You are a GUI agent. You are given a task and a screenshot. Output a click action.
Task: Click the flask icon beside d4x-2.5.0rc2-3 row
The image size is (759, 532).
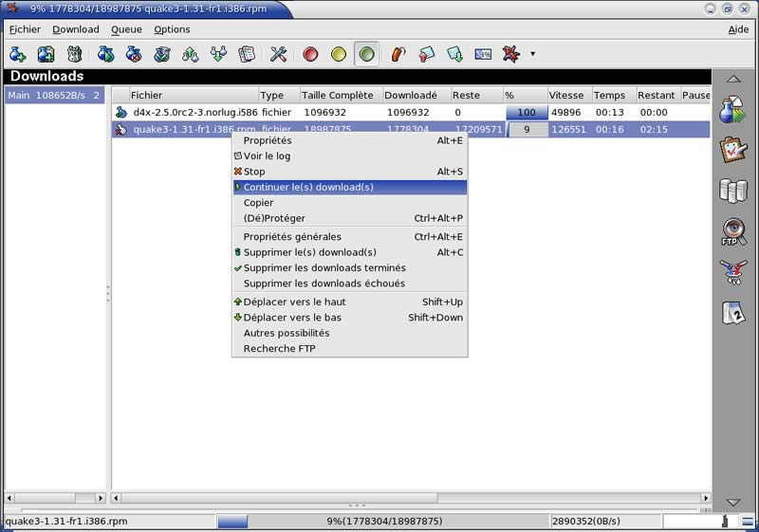tap(121, 113)
